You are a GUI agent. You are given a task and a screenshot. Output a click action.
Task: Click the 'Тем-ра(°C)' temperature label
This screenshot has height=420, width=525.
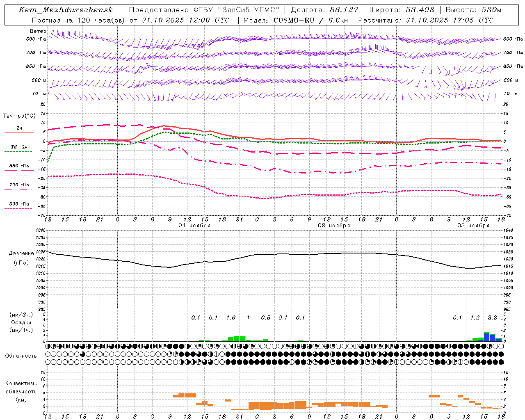pyautogui.click(x=19, y=116)
